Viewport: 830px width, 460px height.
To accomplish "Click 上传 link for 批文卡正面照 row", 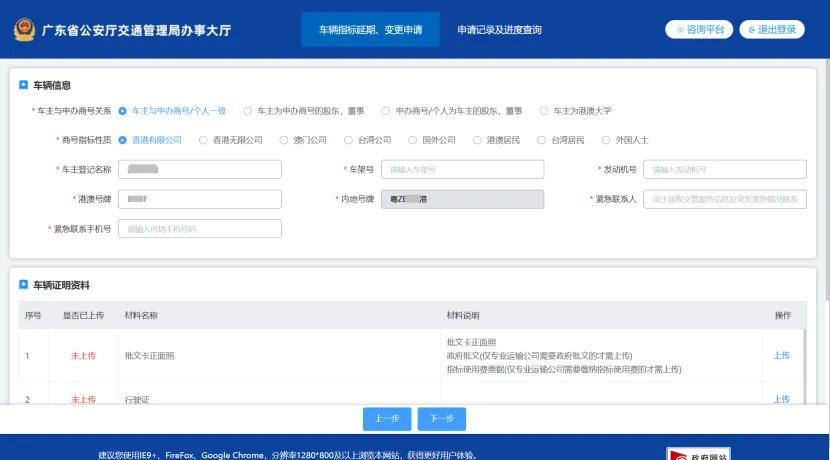I will (781, 355).
